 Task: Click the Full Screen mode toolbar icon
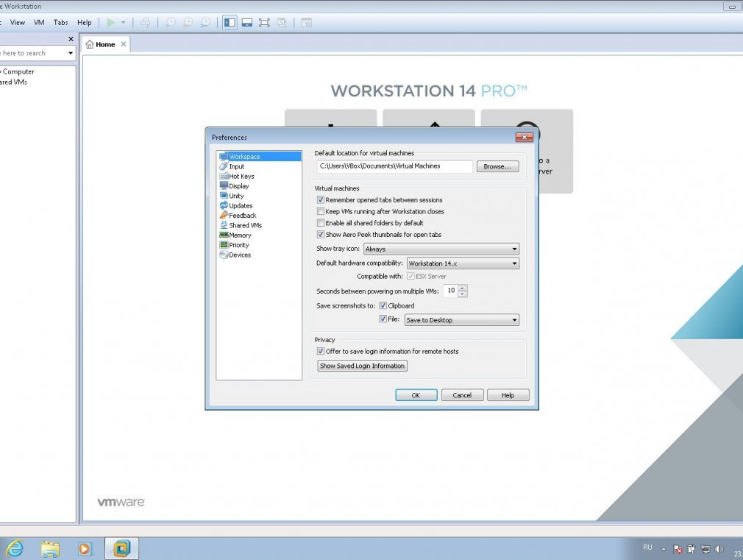264,22
